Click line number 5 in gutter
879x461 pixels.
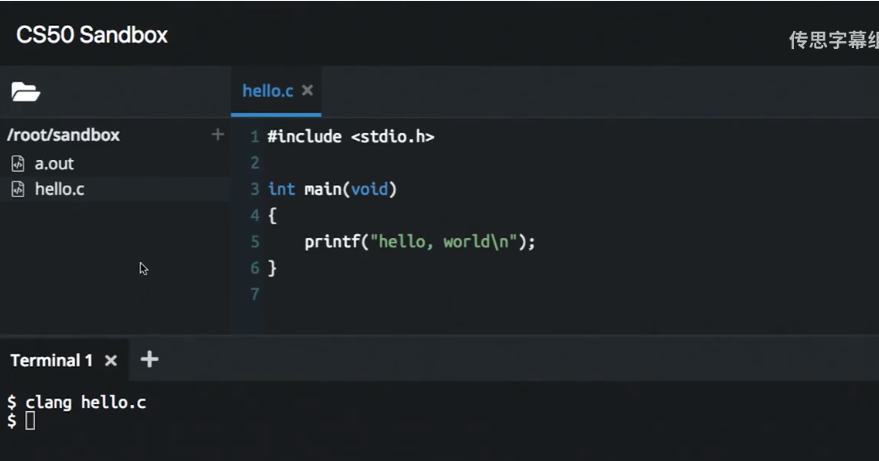pos(255,242)
